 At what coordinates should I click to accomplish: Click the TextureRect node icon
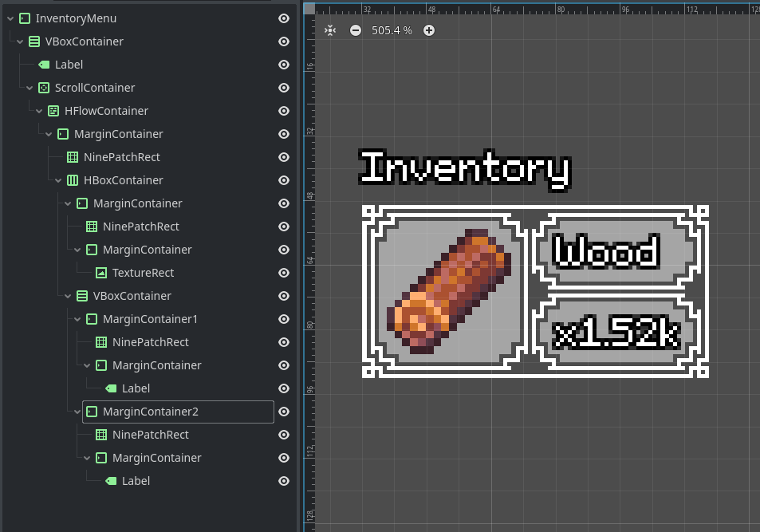pos(100,273)
